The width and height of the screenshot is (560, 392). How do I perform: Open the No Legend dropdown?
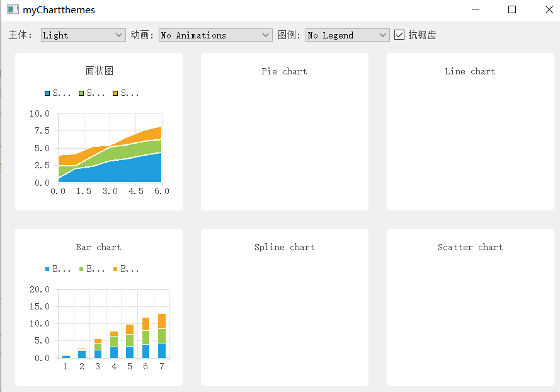[346, 35]
